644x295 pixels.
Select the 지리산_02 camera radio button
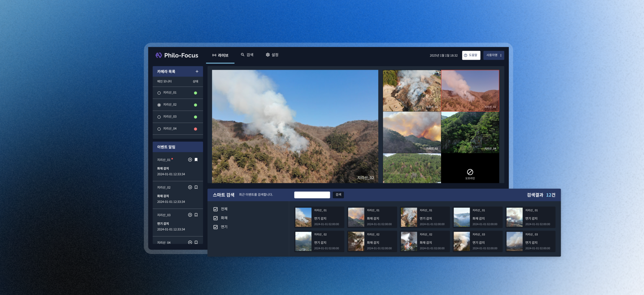tap(159, 105)
